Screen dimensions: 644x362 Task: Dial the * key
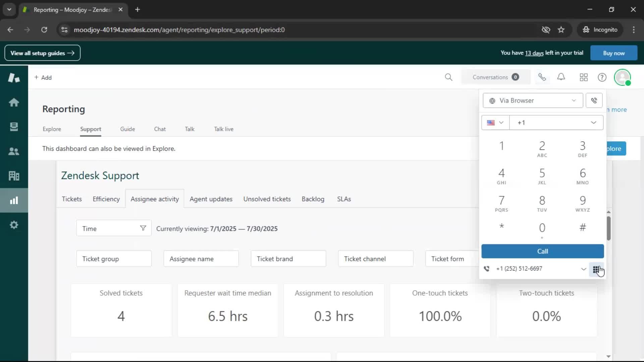tap(501, 227)
